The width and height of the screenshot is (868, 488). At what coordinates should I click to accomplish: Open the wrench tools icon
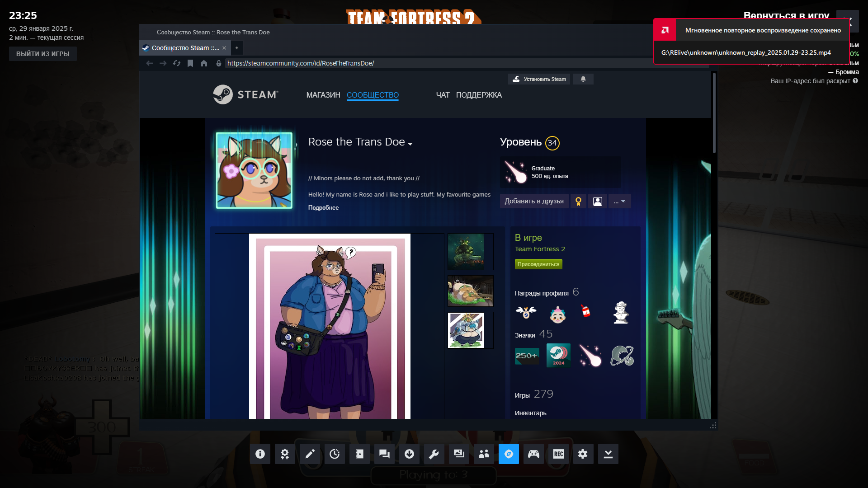(434, 454)
